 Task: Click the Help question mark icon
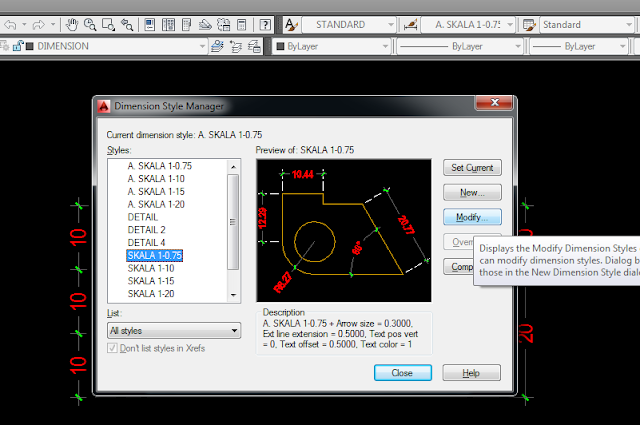pos(265,25)
